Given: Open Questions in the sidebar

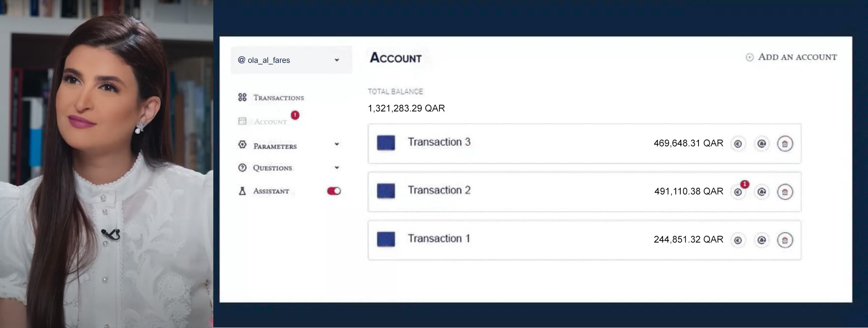Looking at the screenshot, I should tap(272, 167).
